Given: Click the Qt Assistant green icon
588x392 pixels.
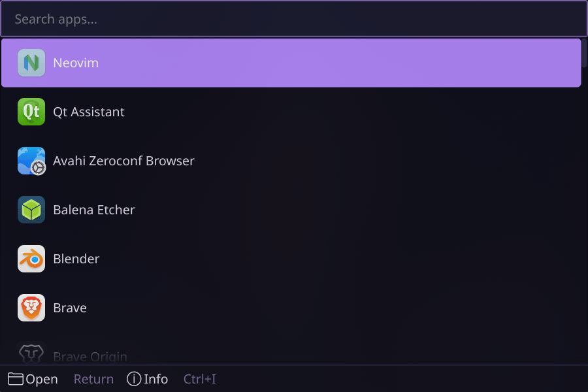Looking at the screenshot, I should 31,112.
